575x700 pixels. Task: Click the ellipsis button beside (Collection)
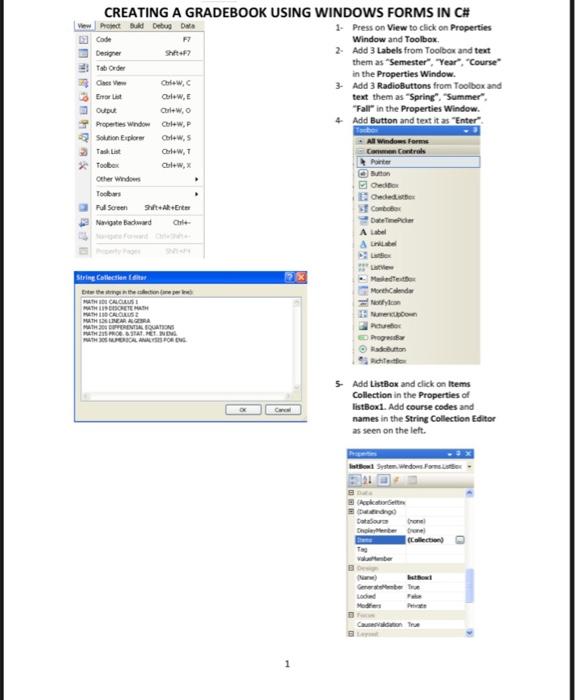(x=460, y=540)
